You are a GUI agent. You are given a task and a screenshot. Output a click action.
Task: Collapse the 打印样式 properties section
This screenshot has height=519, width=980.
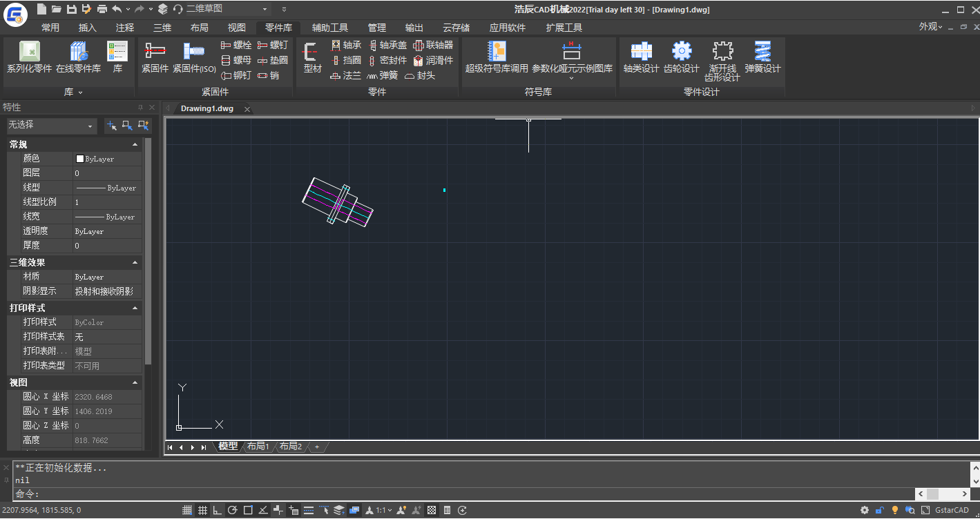pyautogui.click(x=135, y=309)
